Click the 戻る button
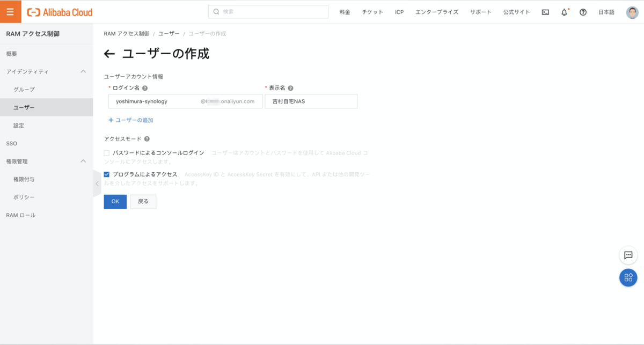This screenshot has height=345, width=644. click(143, 202)
